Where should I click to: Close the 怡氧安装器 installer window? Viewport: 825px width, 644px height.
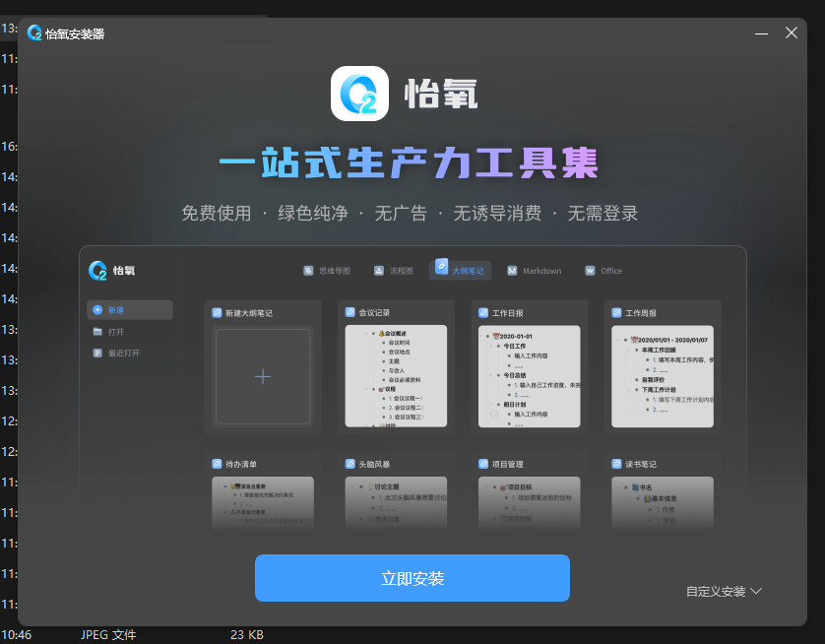pos(792,33)
